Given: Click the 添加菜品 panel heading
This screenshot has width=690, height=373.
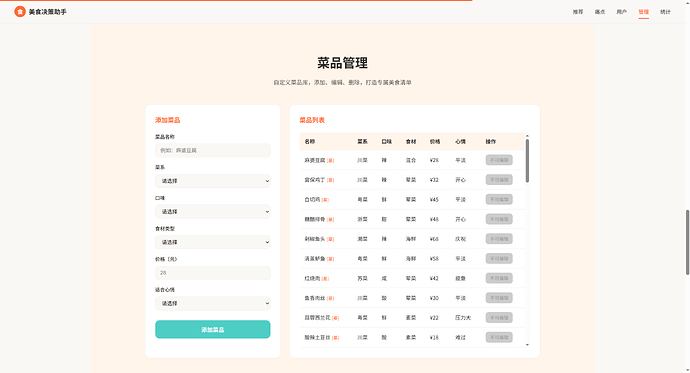Looking at the screenshot, I should click(167, 120).
